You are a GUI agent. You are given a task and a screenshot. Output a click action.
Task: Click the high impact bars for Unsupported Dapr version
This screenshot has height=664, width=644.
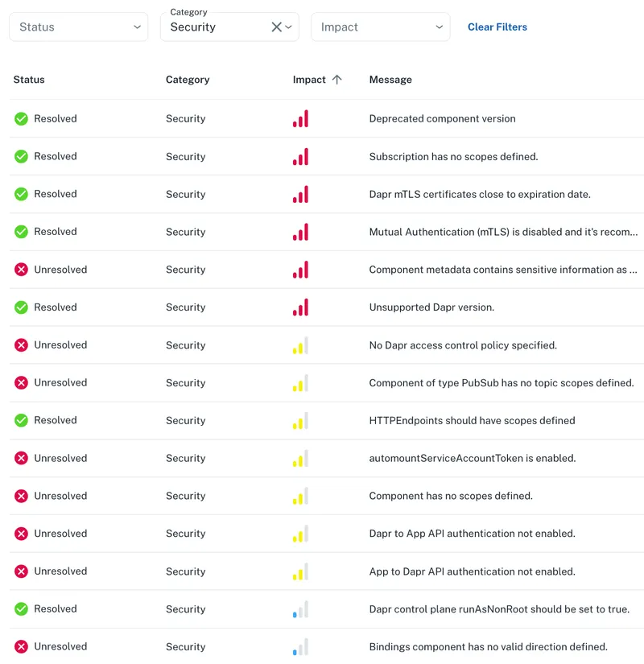pyautogui.click(x=300, y=307)
